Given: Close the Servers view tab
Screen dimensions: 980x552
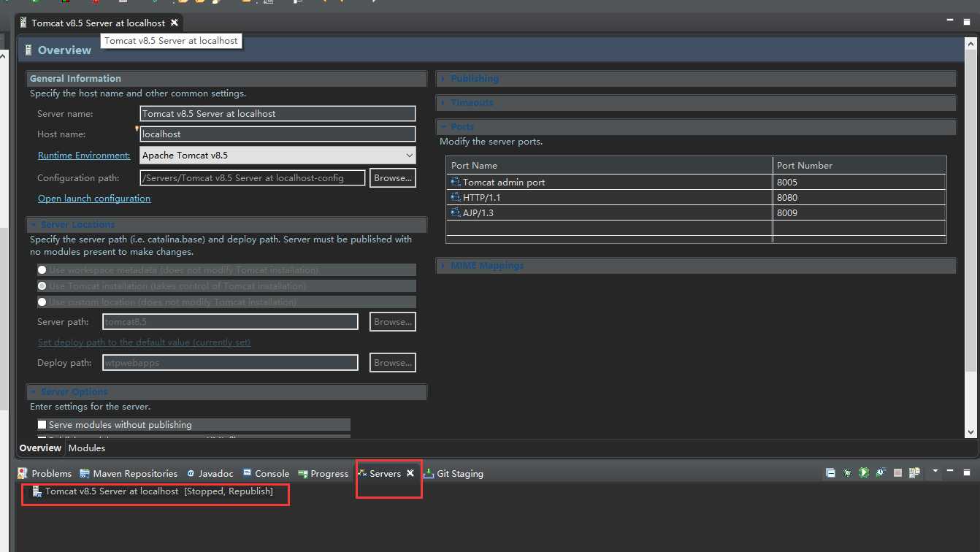Looking at the screenshot, I should coord(410,473).
